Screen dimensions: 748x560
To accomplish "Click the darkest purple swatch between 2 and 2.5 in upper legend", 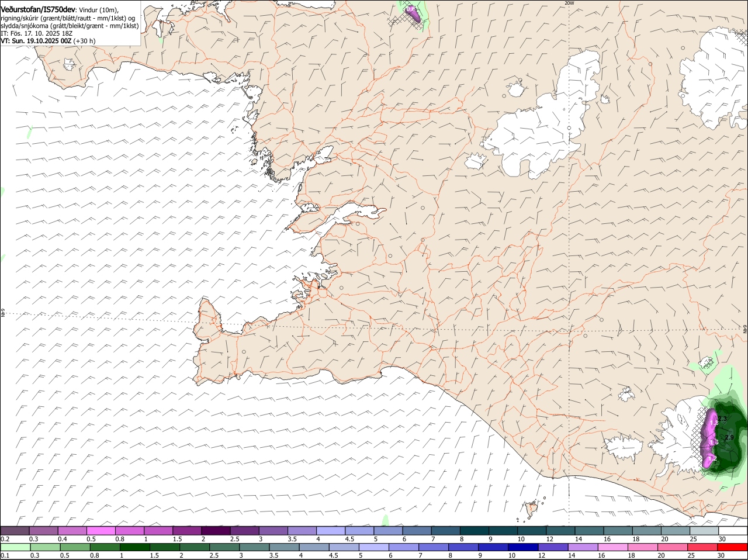I will click(x=215, y=531).
